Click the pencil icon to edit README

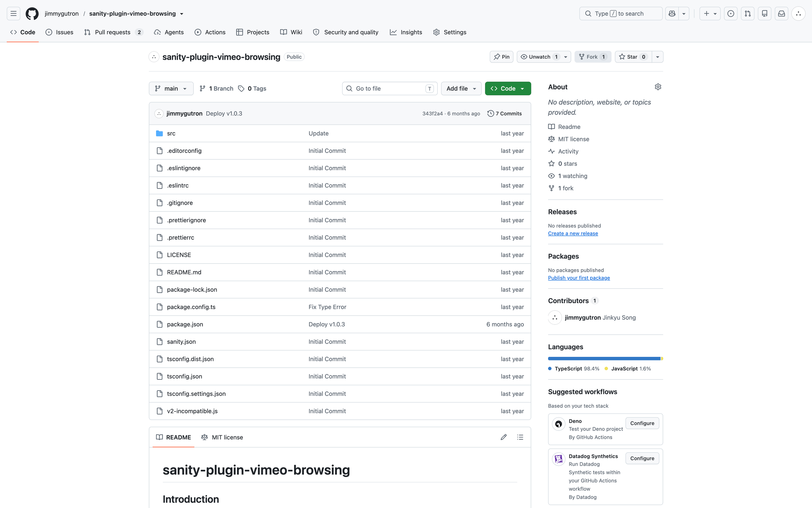click(503, 437)
